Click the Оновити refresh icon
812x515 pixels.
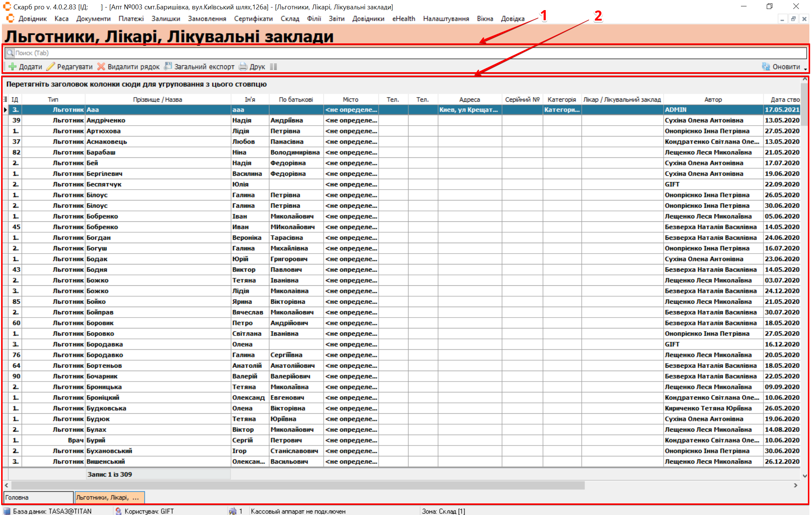tap(766, 67)
